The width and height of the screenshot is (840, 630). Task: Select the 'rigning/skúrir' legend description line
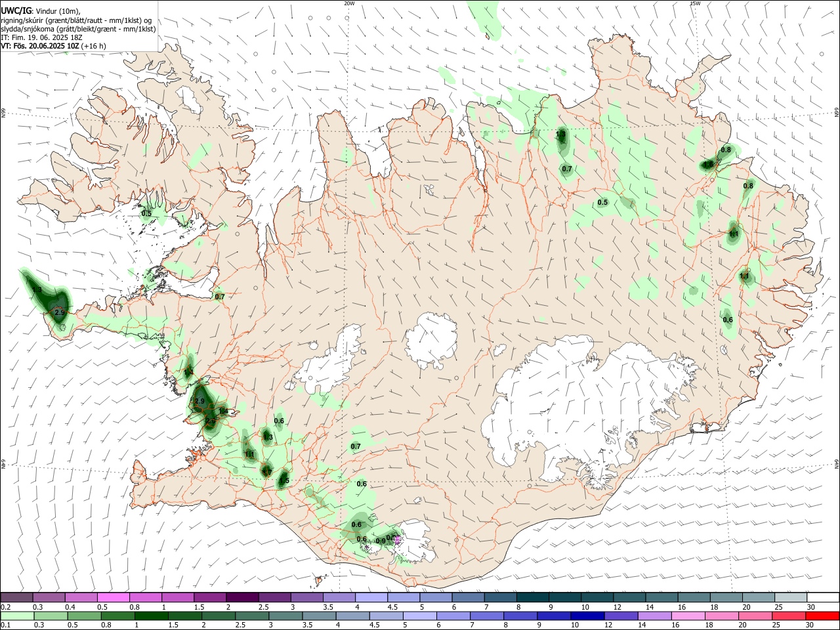coord(76,20)
